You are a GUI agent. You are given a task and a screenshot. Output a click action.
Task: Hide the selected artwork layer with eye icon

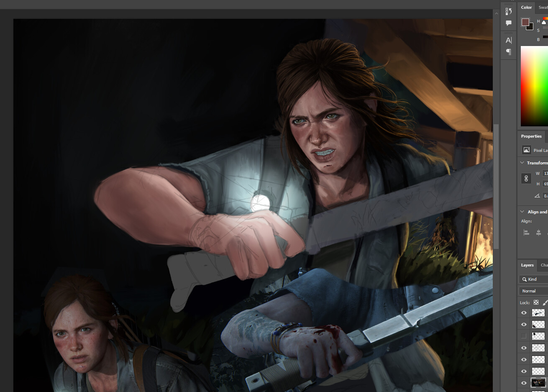point(524,383)
